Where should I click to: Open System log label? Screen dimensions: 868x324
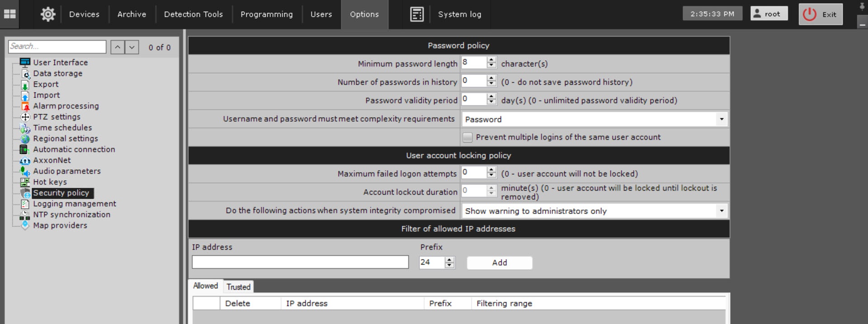point(459,14)
